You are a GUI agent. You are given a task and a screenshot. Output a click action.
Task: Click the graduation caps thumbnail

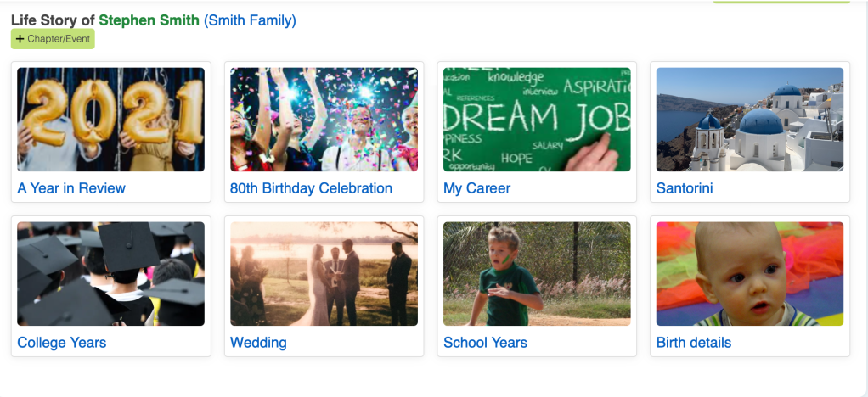pos(110,274)
